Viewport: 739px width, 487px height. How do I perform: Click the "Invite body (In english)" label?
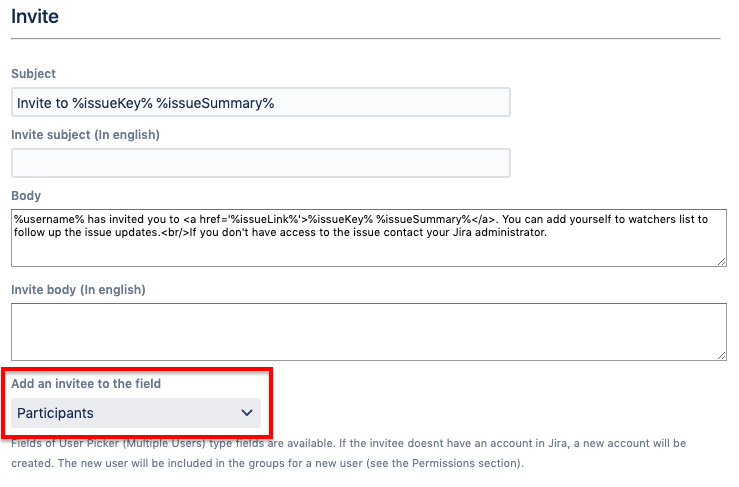78,290
